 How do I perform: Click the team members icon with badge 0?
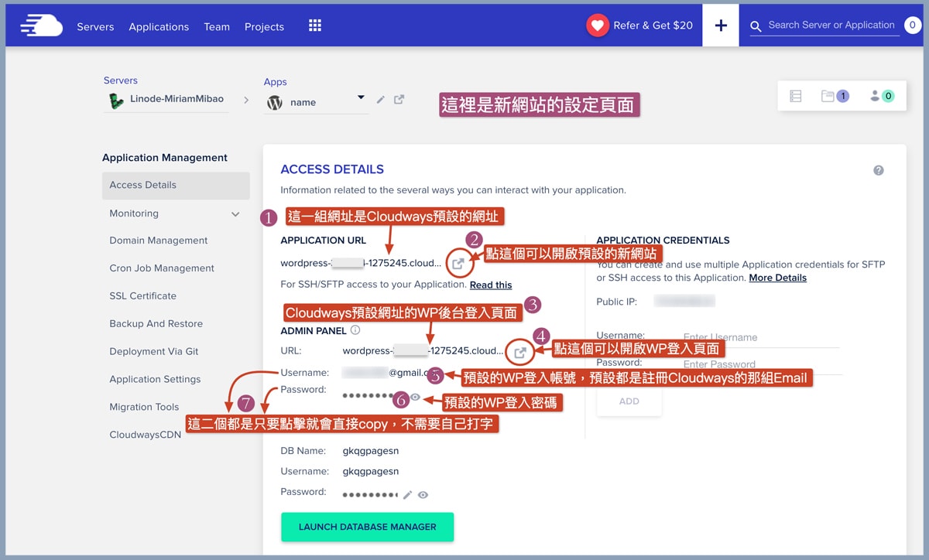tap(882, 96)
